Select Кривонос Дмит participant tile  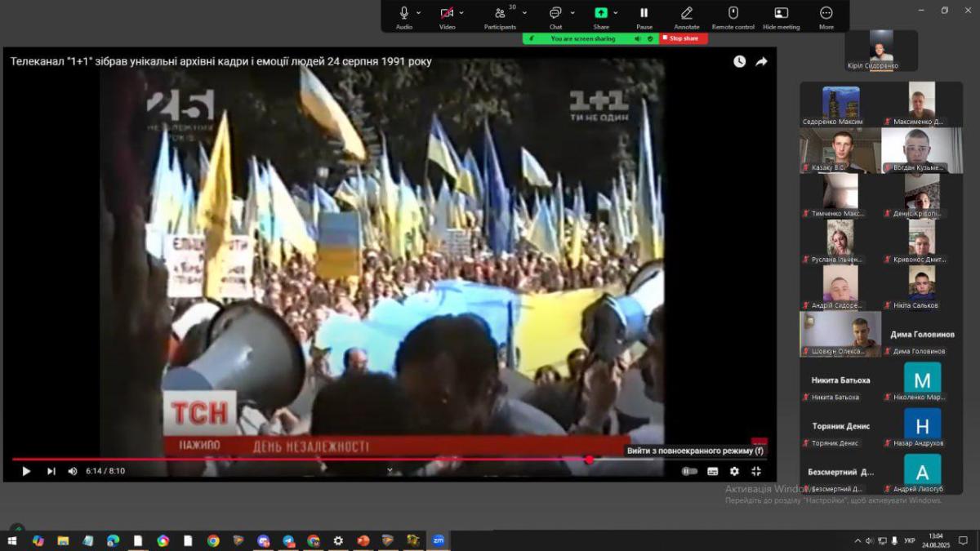(922, 242)
